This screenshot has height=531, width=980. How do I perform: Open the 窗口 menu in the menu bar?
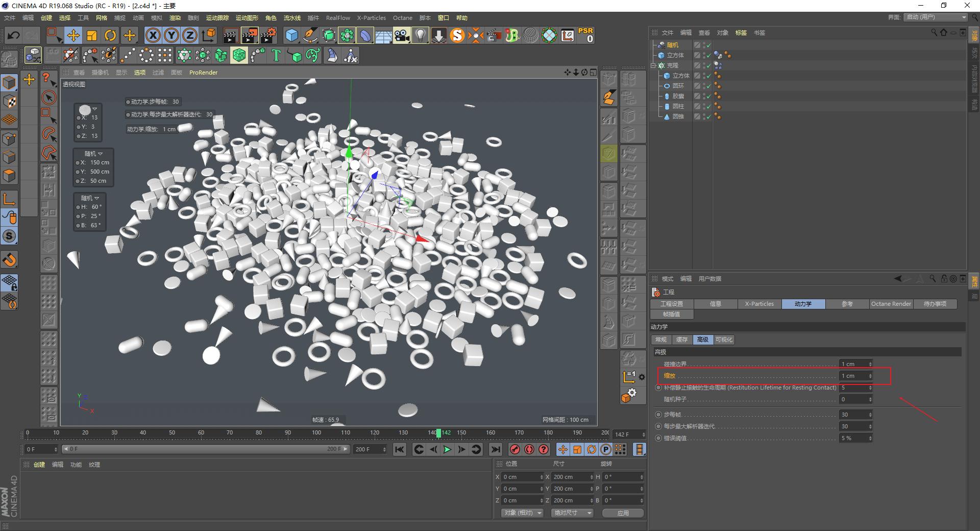tap(443, 17)
